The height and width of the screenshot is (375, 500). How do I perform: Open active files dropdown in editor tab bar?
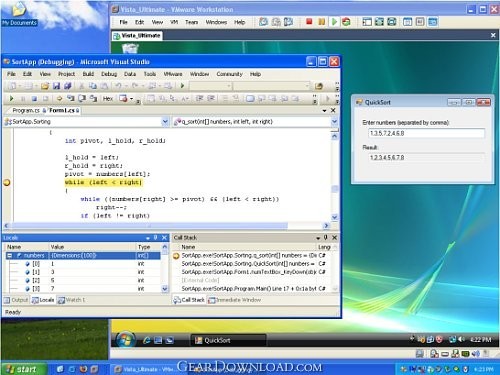[x=324, y=110]
